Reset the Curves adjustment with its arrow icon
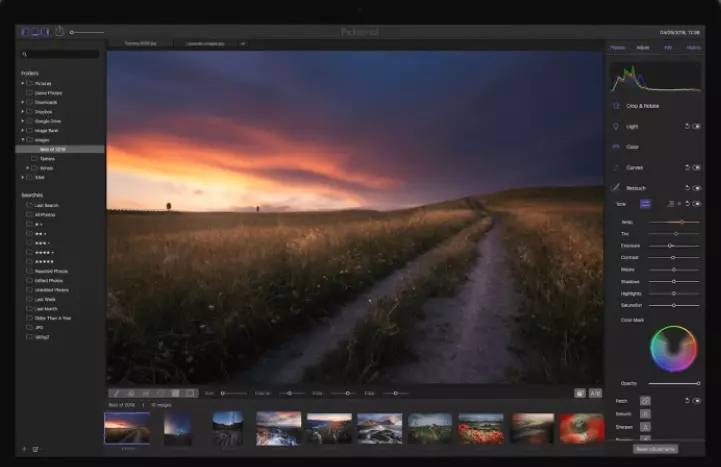Viewport: 721px width, 467px height. (x=687, y=168)
